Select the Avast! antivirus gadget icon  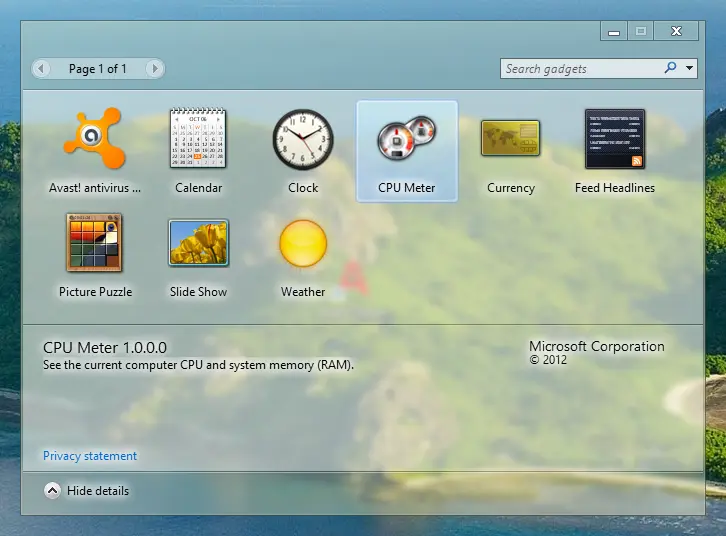[x=94, y=138]
